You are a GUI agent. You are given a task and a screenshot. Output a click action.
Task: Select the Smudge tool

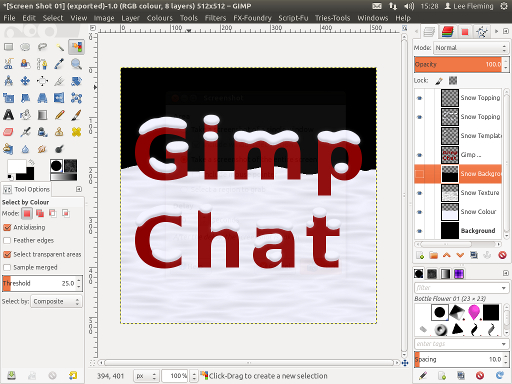42,149
